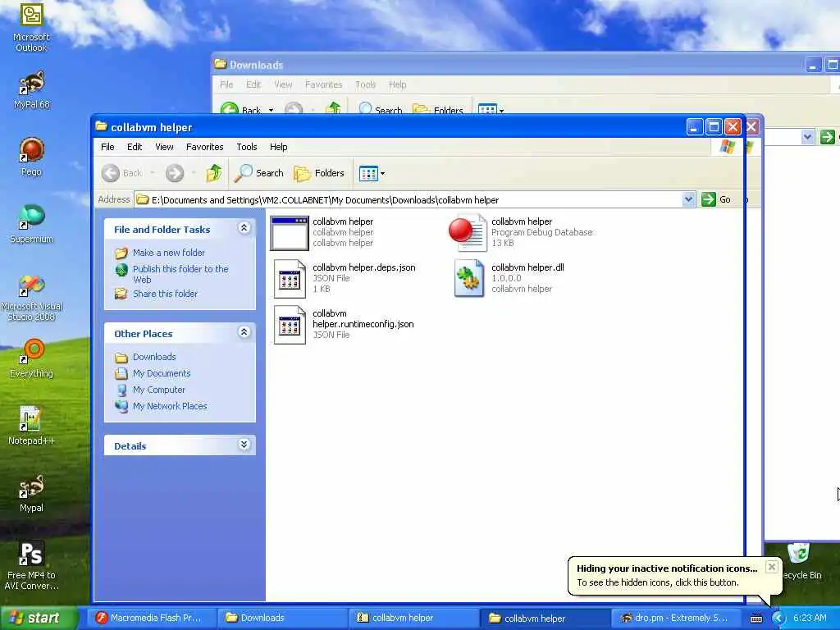The width and height of the screenshot is (840, 630).
Task: Open the Favorites menu in collabvm helper
Action: point(204,147)
